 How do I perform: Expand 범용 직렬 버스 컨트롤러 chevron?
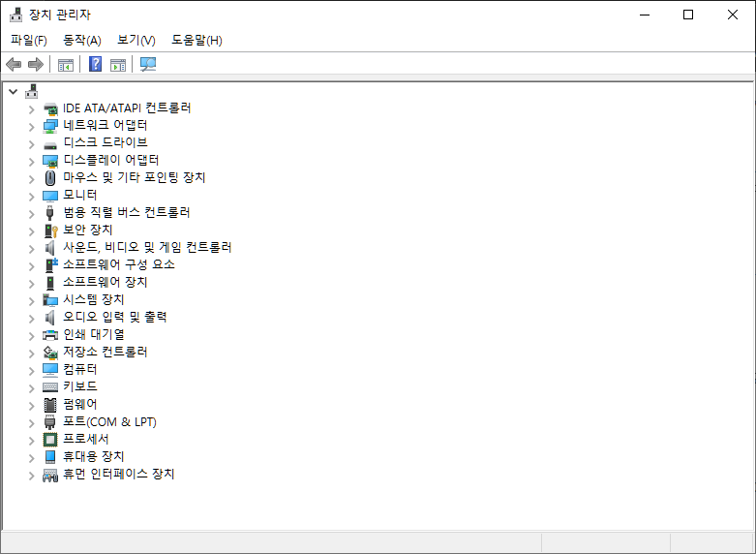(x=31, y=214)
